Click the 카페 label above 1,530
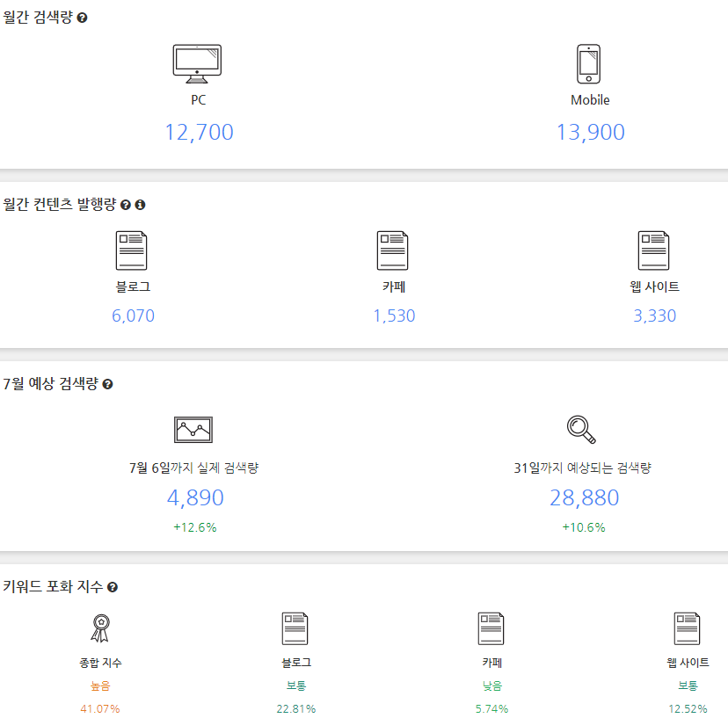 tap(394, 287)
